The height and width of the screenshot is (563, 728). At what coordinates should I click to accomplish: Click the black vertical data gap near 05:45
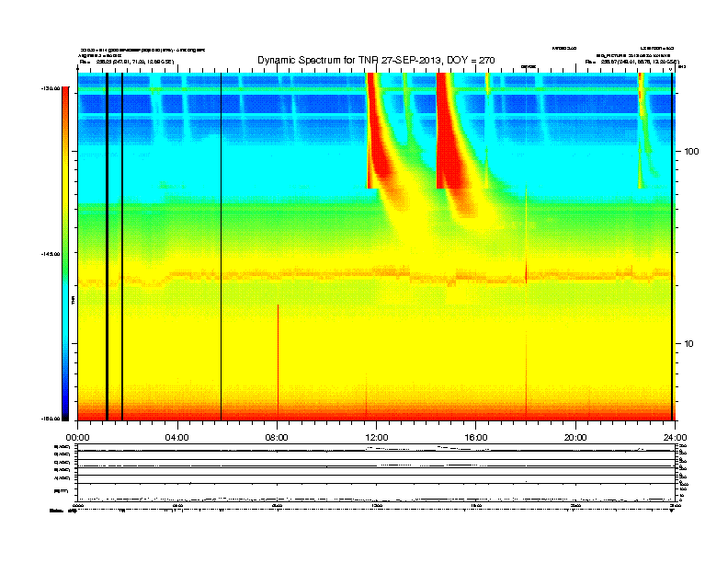[221, 248]
